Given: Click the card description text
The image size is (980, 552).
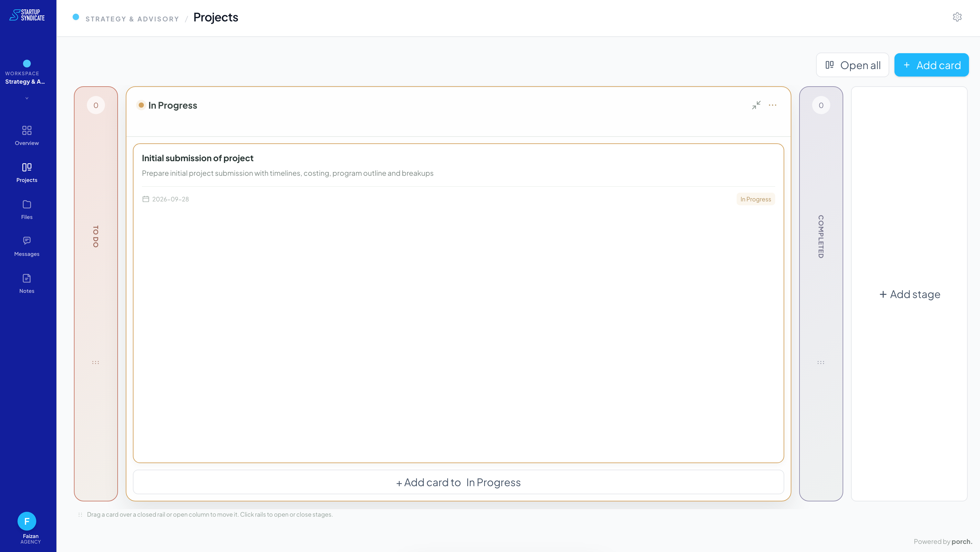Looking at the screenshot, I should (287, 173).
